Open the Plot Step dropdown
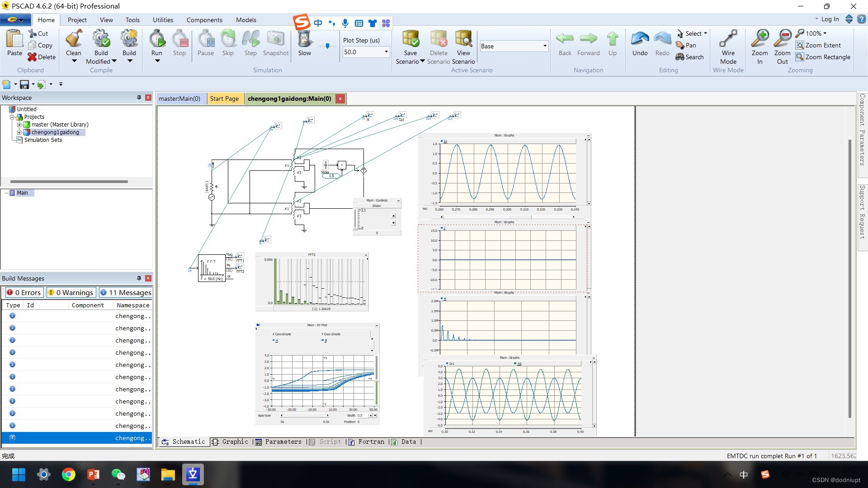 click(386, 52)
